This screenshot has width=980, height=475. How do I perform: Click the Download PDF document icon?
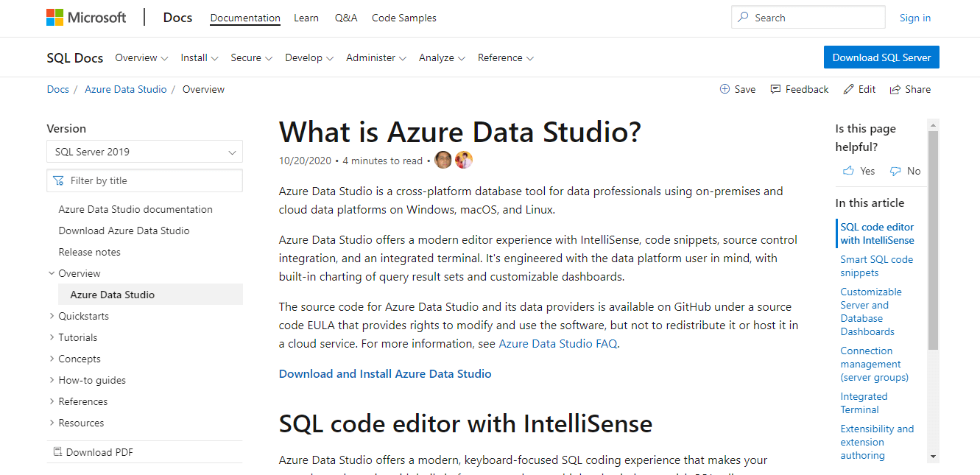click(x=57, y=452)
